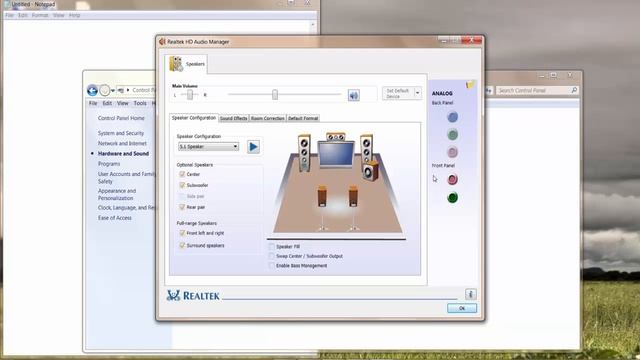Open Ease of Access category
The width and height of the screenshot is (640, 360).
[115, 218]
